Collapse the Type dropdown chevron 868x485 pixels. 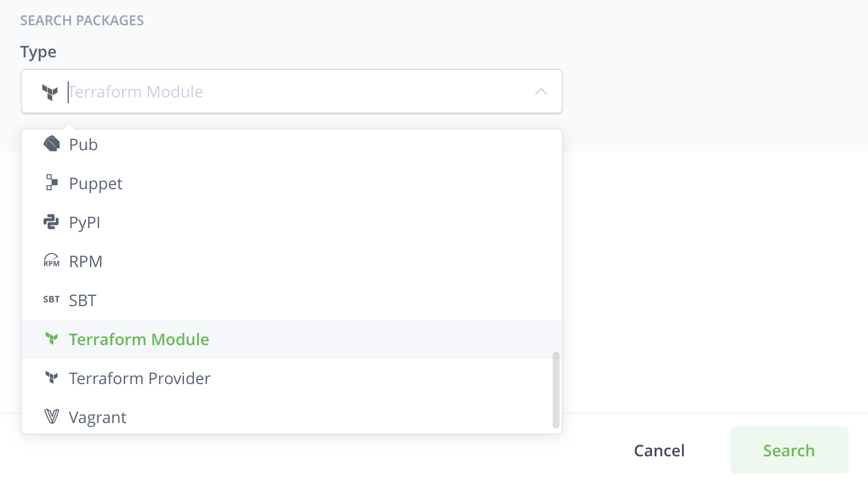tap(541, 92)
